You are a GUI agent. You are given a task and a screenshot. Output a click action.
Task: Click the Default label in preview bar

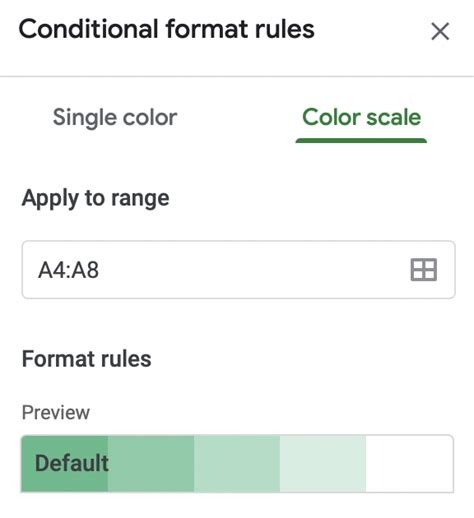coord(72,463)
